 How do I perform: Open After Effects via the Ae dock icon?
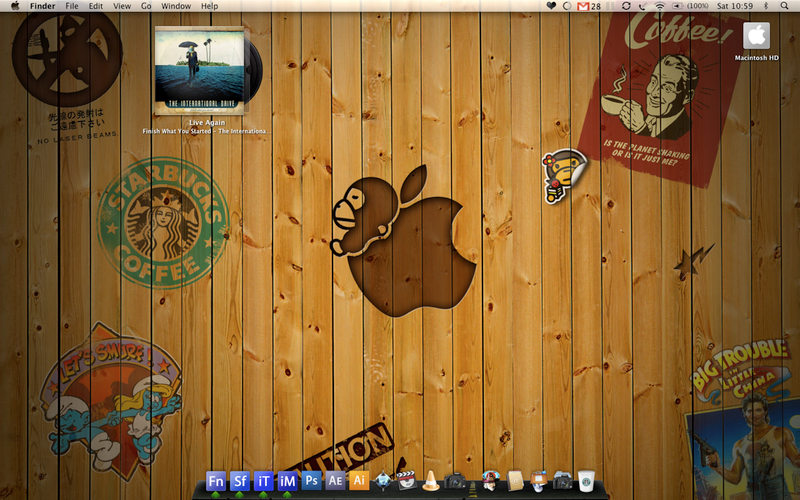335,481
